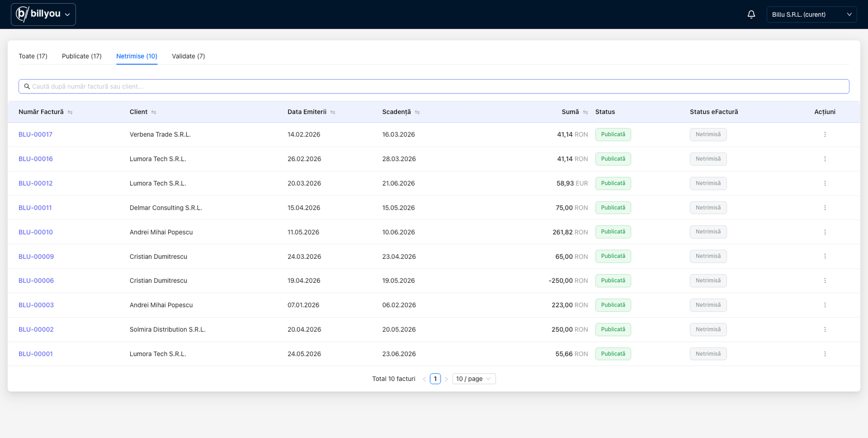Screen dimensions: 868x438
Task: Expand the Billu S.R.L. company selector
Action: click(x=812, y=15)
